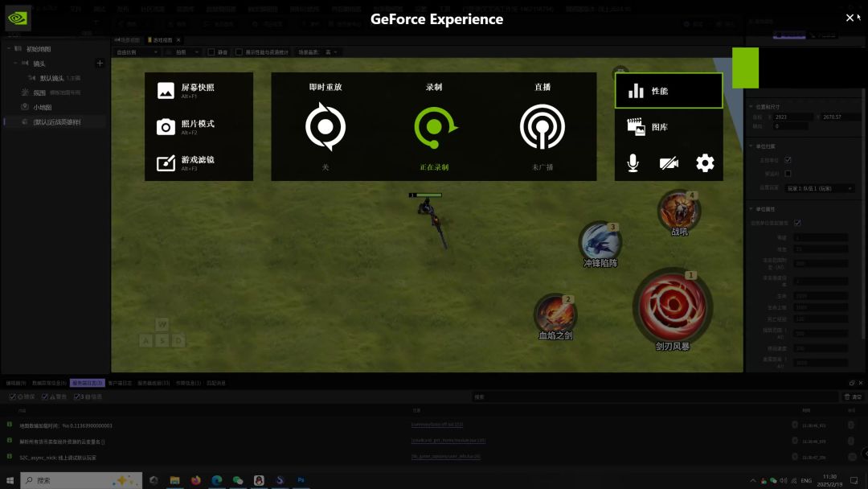Screen dimensions: 868x489
Task: Enable 展示性能与资源统计 checkbox
Action: tap(239, 52)
